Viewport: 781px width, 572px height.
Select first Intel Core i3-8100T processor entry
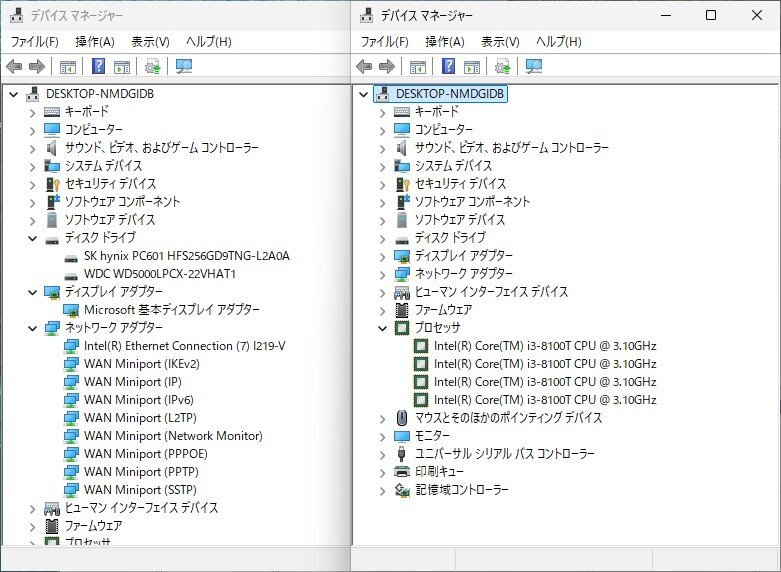pyautogui.click(x=545, y=345)
